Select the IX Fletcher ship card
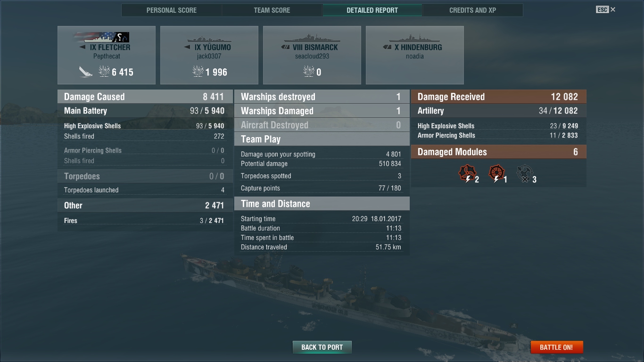644x362 pixels. pyautogui.click(x=107, y=55)
